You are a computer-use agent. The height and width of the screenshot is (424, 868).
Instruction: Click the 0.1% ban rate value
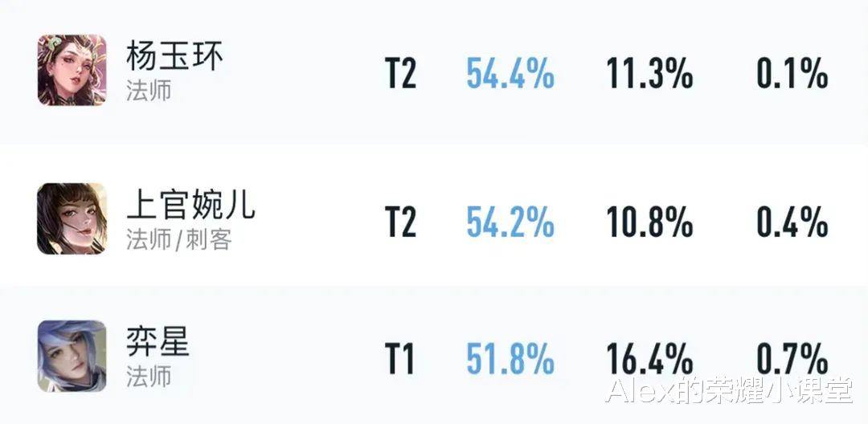point(792,74)
